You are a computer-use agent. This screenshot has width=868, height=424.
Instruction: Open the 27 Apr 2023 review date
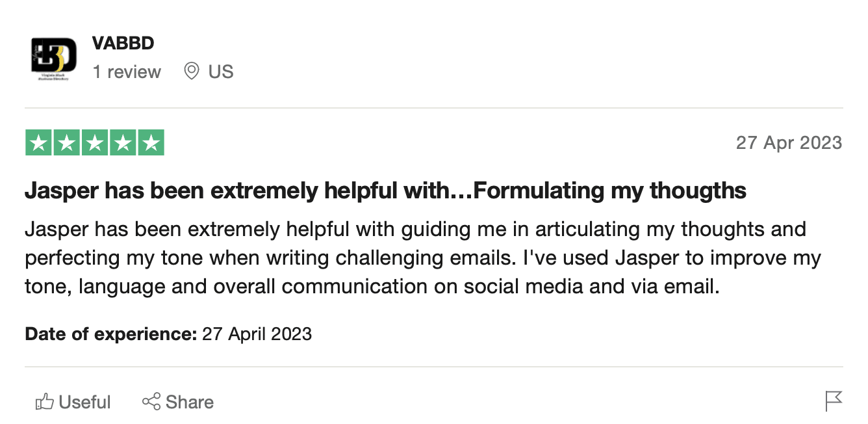click(x=789, y=142)
